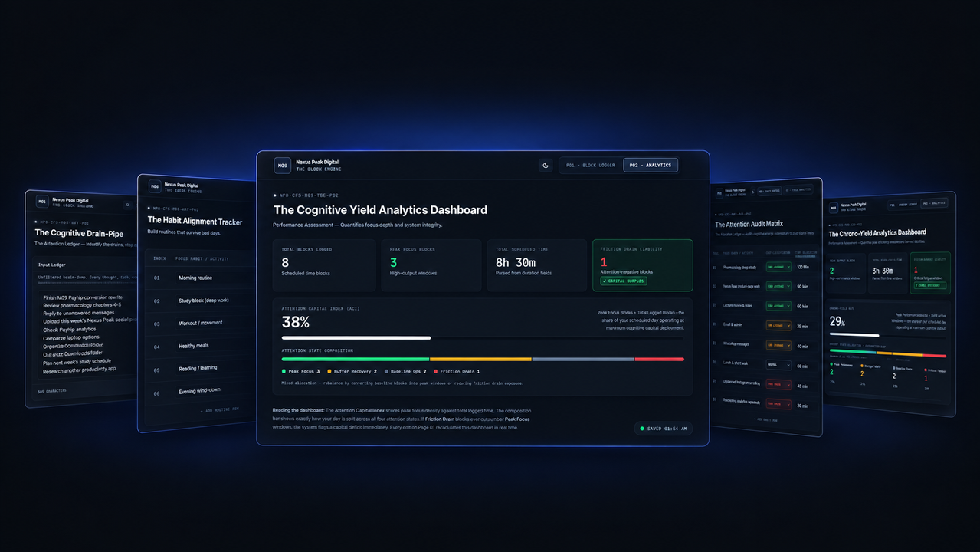Click the Peak Focus Blocks card

pyautogui.click(x=431, y=265)
